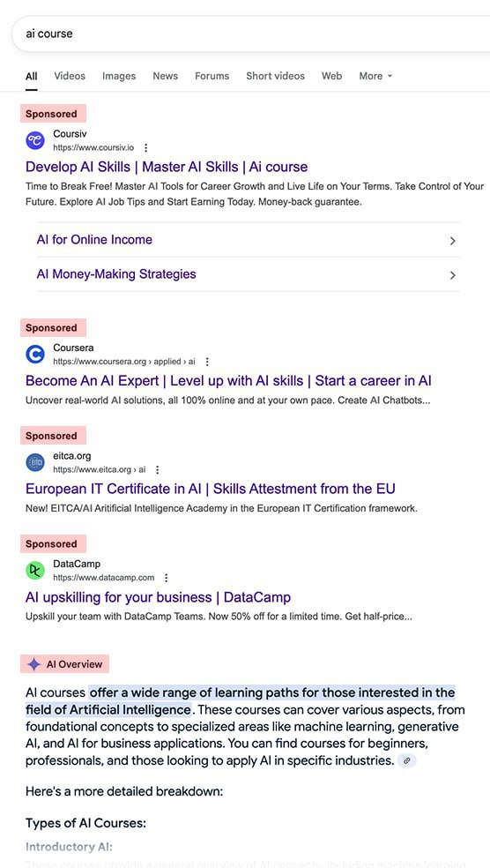The image size is (490, 868).
Task: Expand the More search filters dropdown
Action: click(x=375, y=76)
